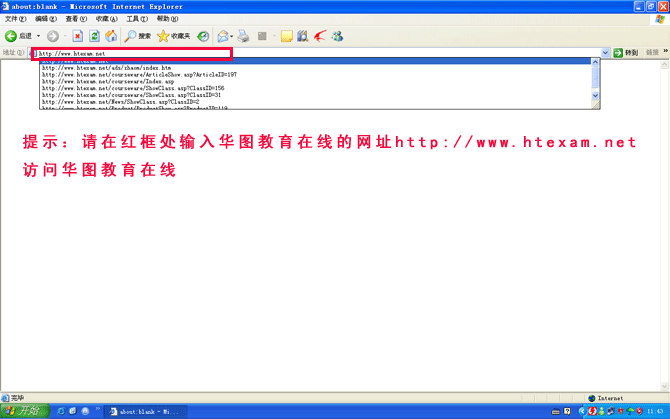Click the red lightning tray icon
The height and width of the screenshot is (419, 670).
[x=592, y=411]
